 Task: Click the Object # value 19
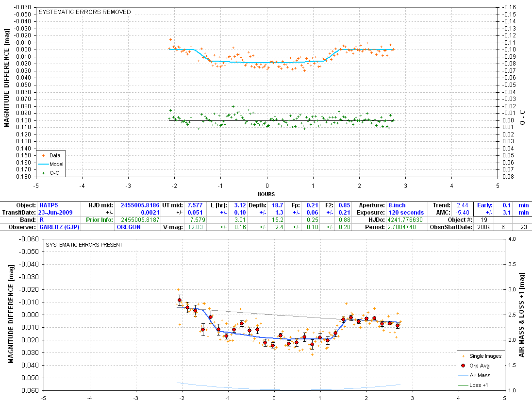(x=483, y=219)
